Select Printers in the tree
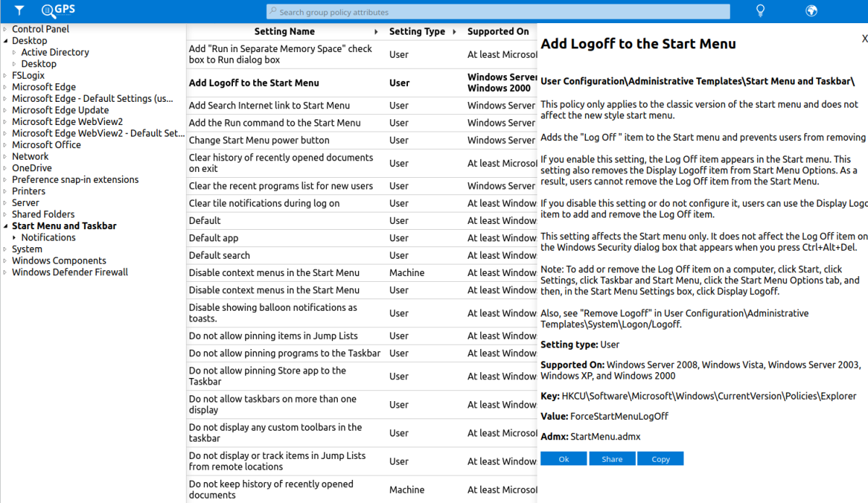Screen dimensions: 868x503 [29, 191]
